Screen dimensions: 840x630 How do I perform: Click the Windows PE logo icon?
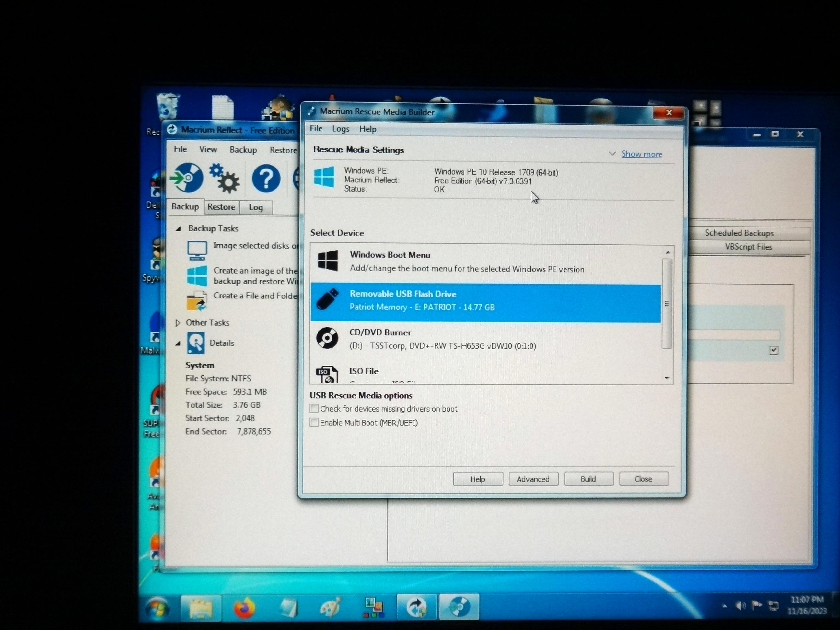(x=324, y=177)
